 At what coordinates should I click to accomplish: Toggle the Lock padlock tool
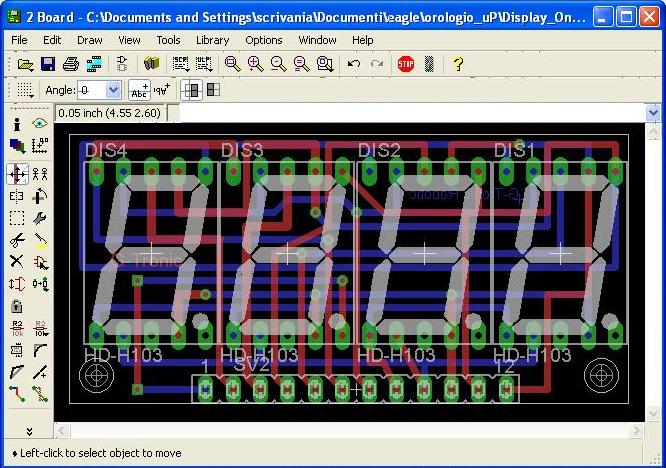pos(17,306)
